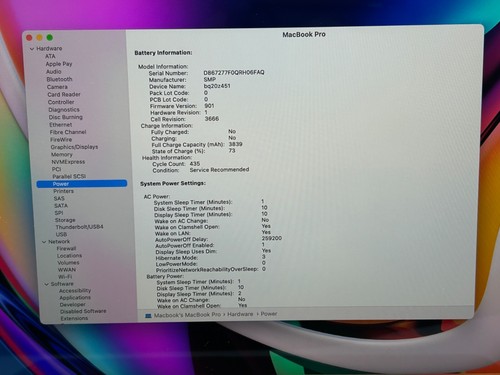Click the State of Charge value 73
The width and height of the screenshot is (500, 375).
pyautogui.click(x=232, y=151)
